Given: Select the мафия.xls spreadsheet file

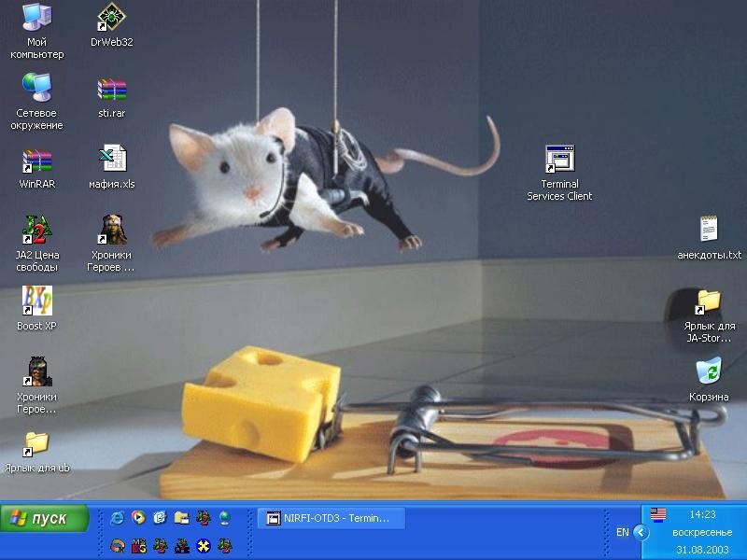Looking at the screenshot, I should click(x=112, y=160).
